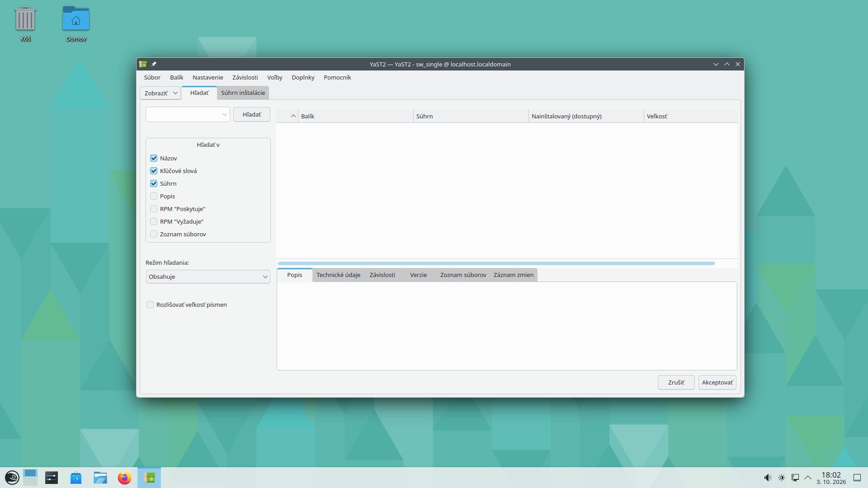Show hidden system tray icons
868x488 pixels.
tap(808, 478)
